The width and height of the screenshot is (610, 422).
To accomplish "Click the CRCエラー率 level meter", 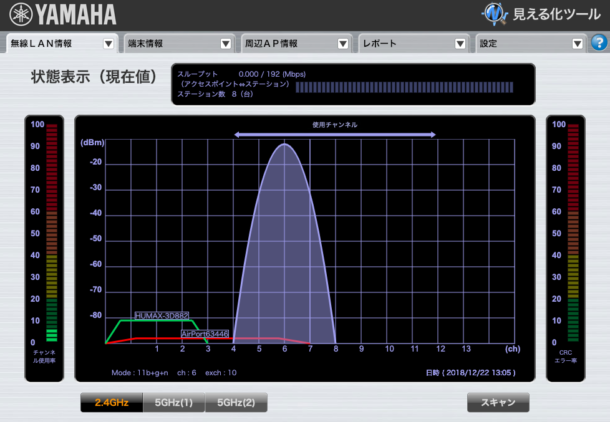I will pos(573,233).
